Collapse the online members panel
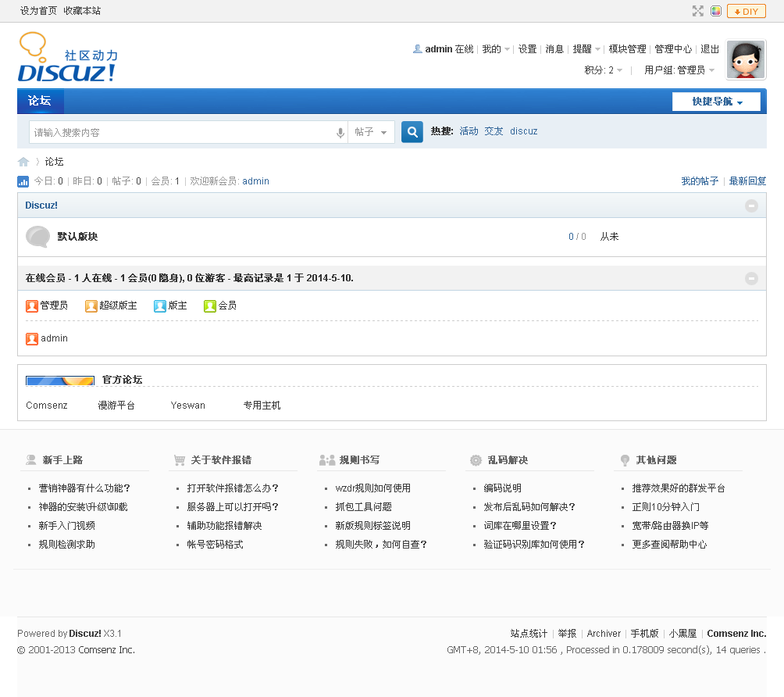 751,277
